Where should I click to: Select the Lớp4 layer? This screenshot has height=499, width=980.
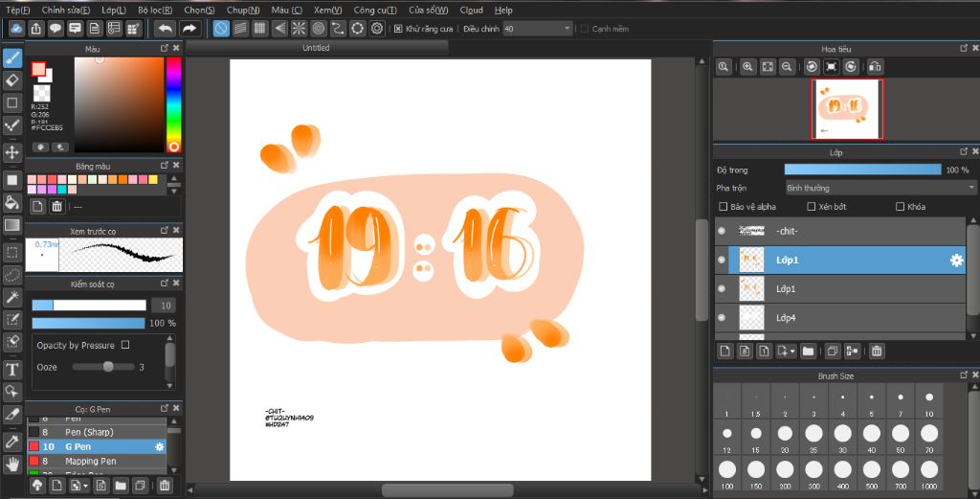click(786, 317)
